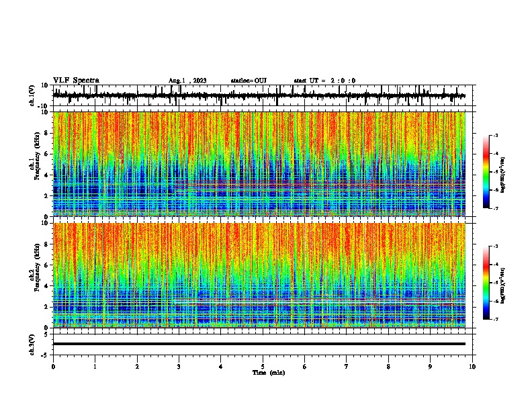This screenshot has width=532, height=411.
Task: Click the ch.2 spectrogram plot
Action: click(x=259, y=275)
